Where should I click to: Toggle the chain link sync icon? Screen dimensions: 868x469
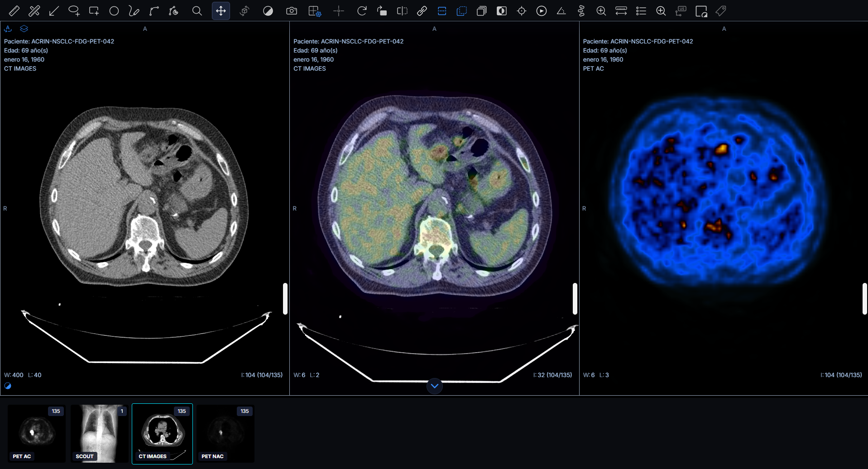422,11
